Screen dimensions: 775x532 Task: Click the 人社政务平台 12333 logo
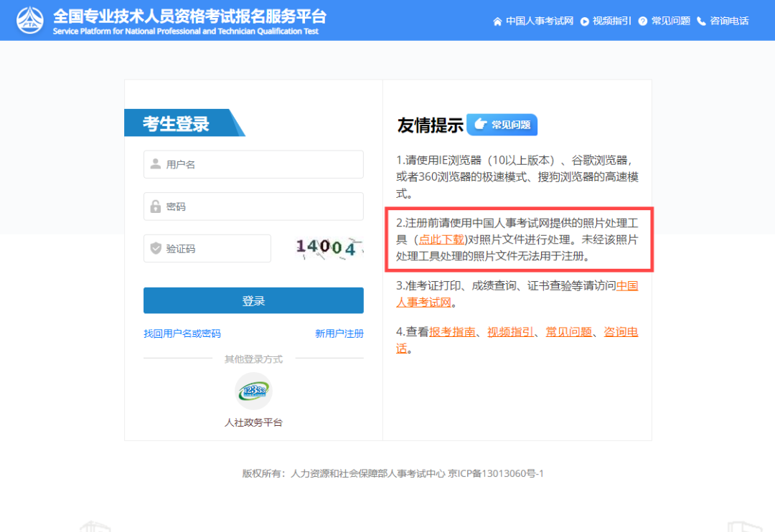click(253, 391)
